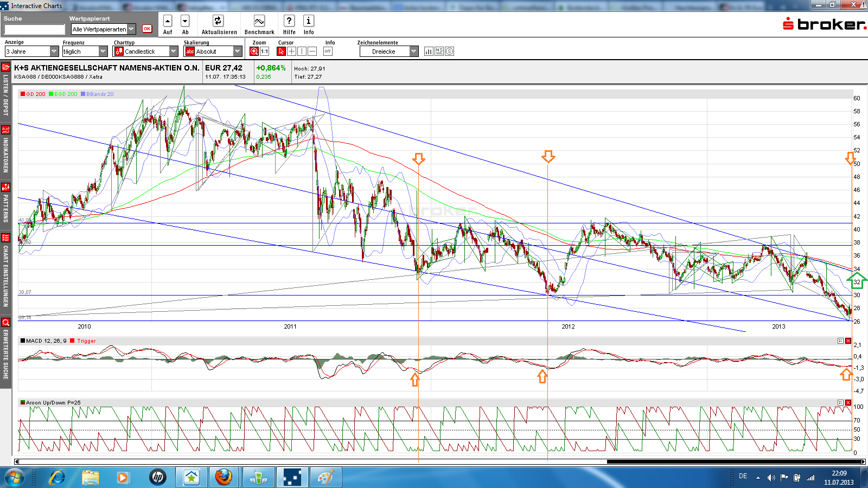Click the +0,864% change value
This screenshot has height=488, width=868.
point(271,68)
